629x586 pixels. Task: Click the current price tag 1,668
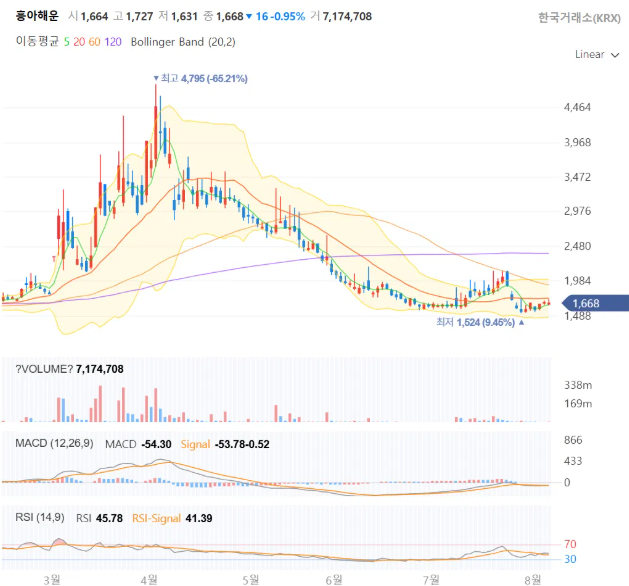595,303
